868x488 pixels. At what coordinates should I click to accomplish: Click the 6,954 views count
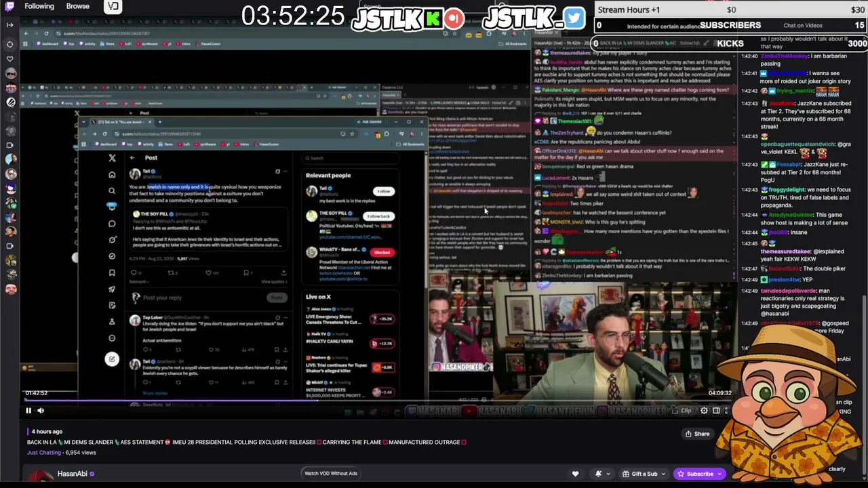point(80,453)
